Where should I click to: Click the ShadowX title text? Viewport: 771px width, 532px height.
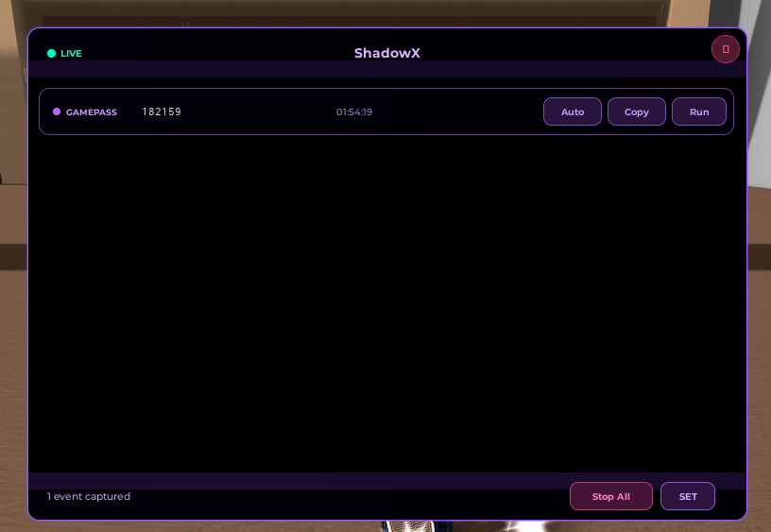[387, 53]
